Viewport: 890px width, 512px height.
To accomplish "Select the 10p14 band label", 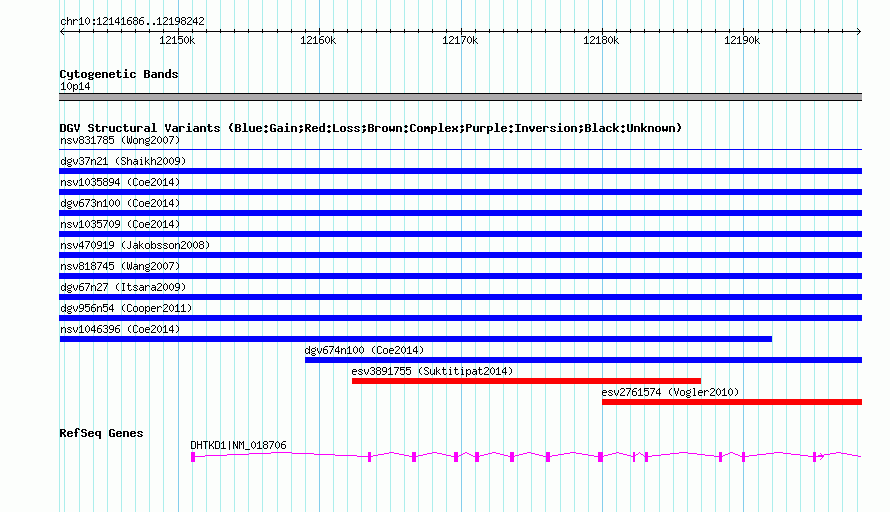I will coord(75,86).
